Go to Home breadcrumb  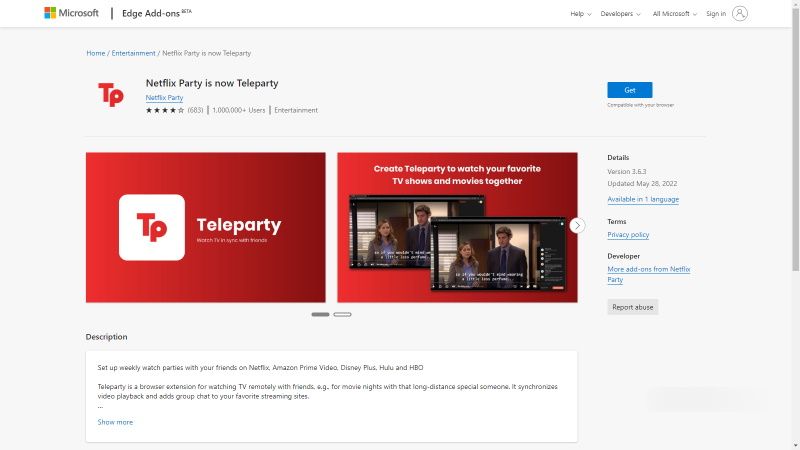(x=95, y=53)
